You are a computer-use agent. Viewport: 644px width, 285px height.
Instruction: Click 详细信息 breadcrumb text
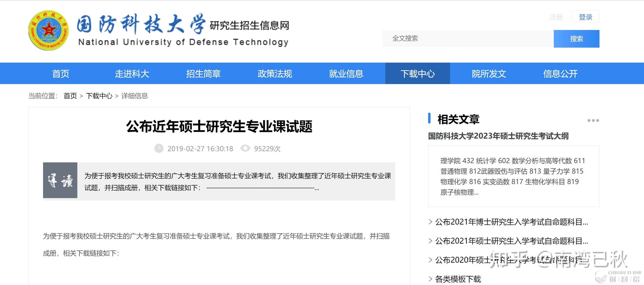[x=134, y=96]
